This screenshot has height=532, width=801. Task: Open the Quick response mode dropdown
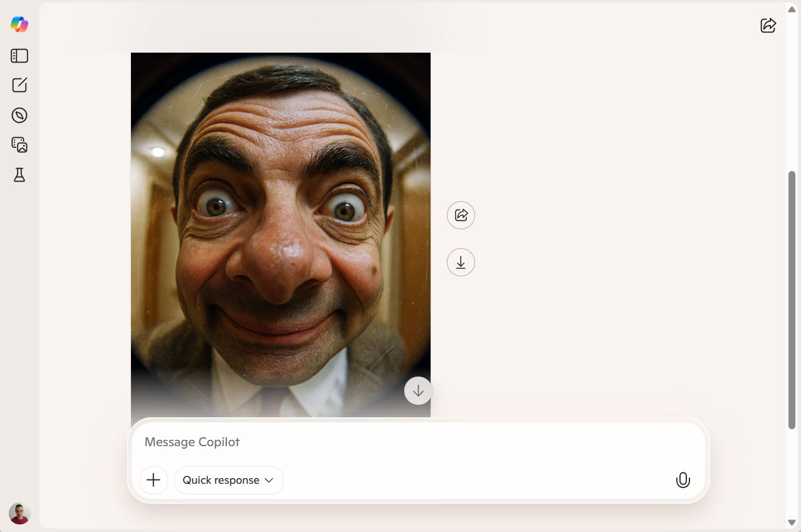point(228,480)
